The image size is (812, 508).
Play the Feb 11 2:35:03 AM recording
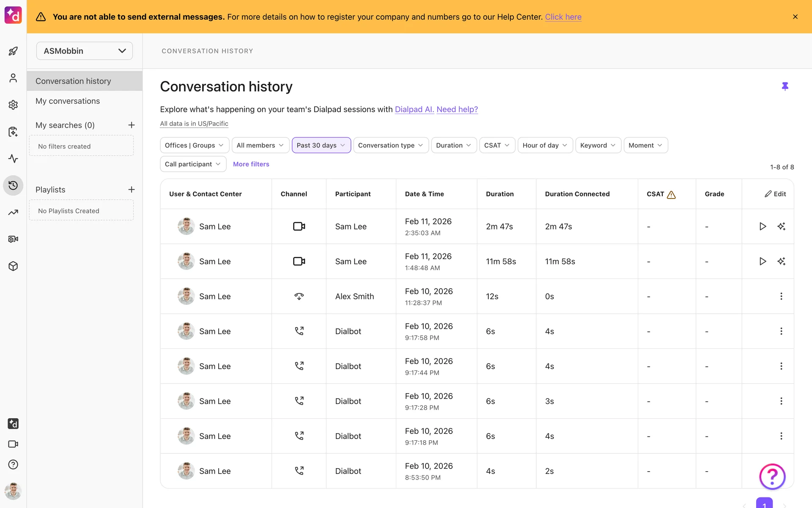pyautogui.click(x=763, y=226)
